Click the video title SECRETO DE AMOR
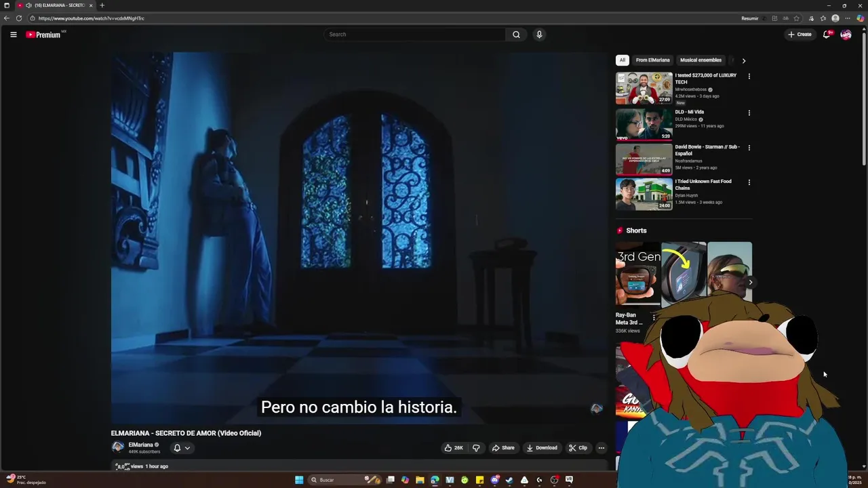 click(x=186, y=433)
